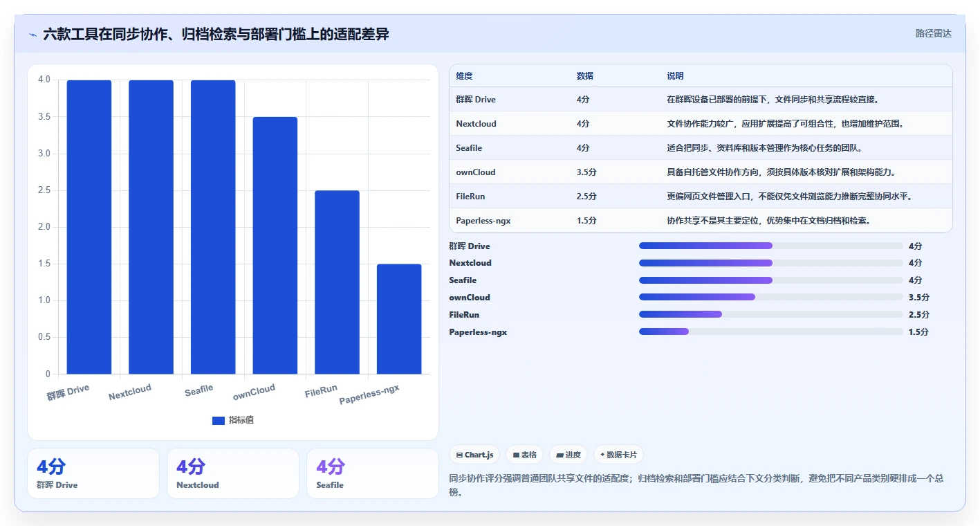980x526 pixels.
Task: Click the FileRun progress bar
Action: point(771,315)
